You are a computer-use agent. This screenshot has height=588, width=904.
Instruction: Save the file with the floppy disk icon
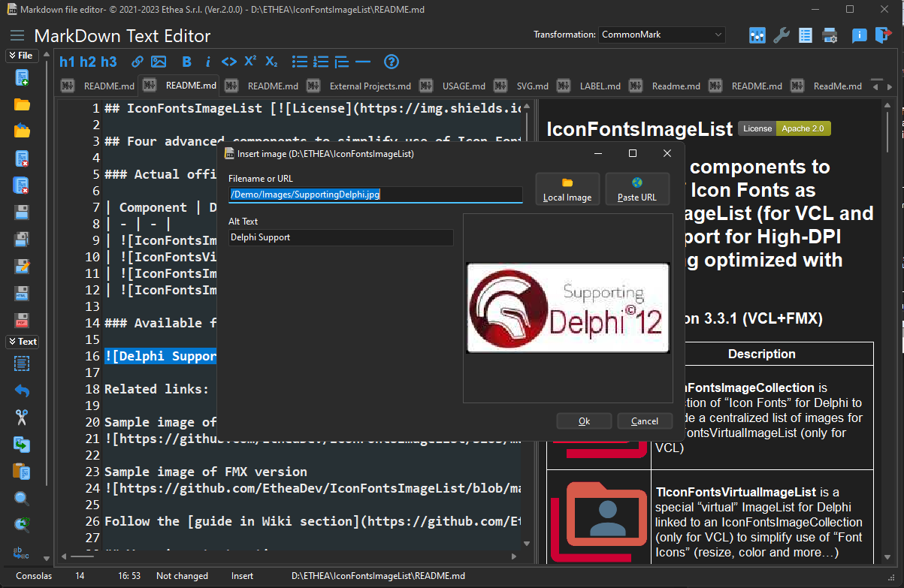[x=22, y=213]
